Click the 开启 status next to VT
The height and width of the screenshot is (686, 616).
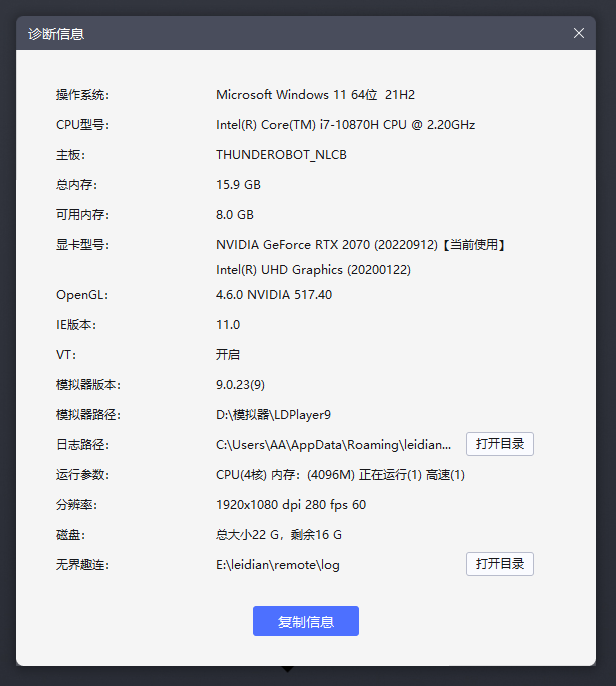click(x=228, y=355)
